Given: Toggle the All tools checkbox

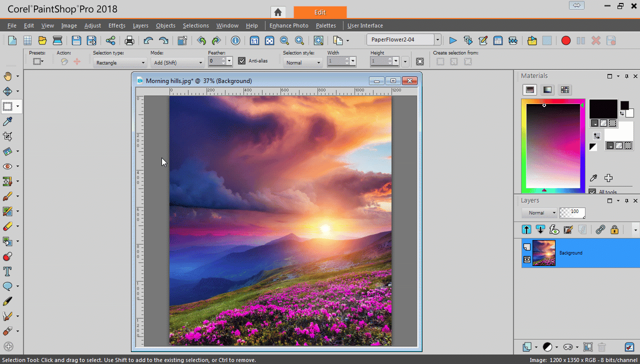Looking at the screenshot, I should point(592,192).
